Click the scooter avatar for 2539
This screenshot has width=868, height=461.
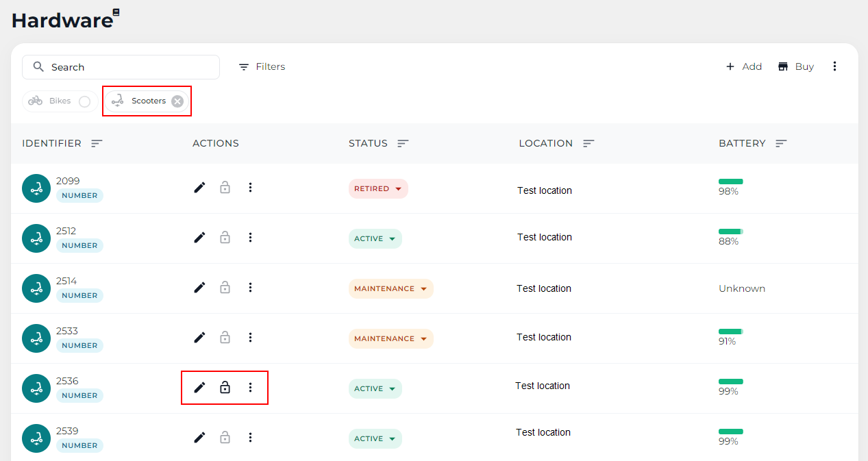coord(36,438)
